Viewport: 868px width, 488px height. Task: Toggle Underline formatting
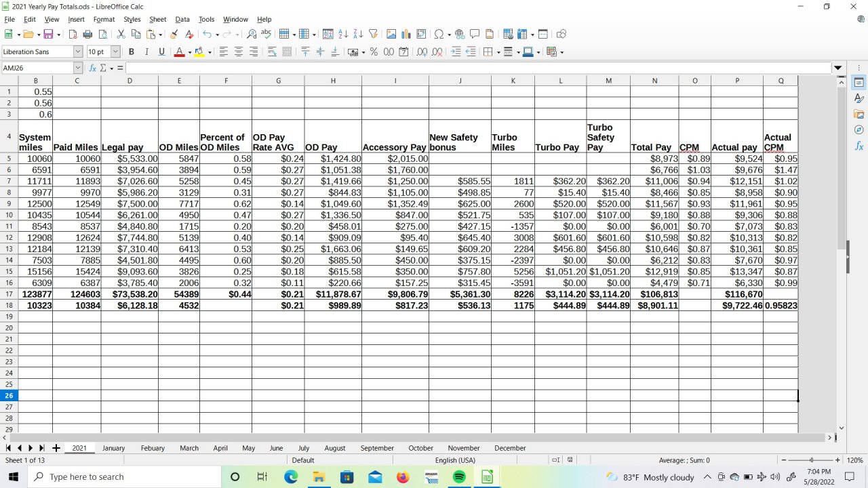coord(161,52)
